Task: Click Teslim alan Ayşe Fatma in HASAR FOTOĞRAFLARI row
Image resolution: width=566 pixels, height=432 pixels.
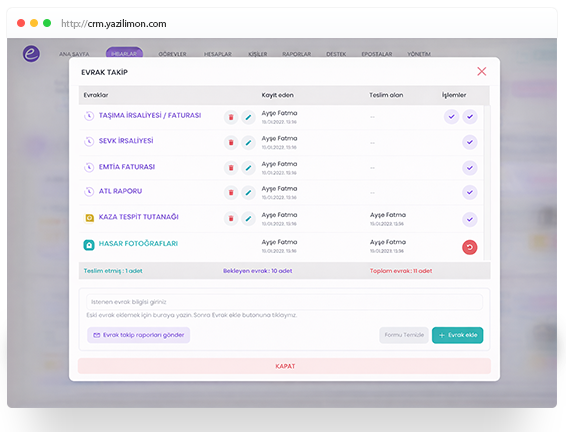Action: point(388,242)
